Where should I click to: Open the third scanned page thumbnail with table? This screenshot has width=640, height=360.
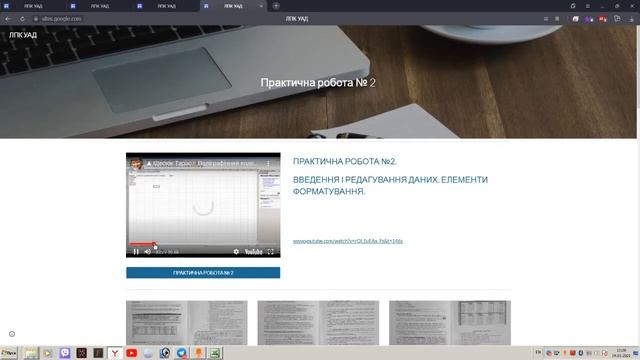(450, 323)
